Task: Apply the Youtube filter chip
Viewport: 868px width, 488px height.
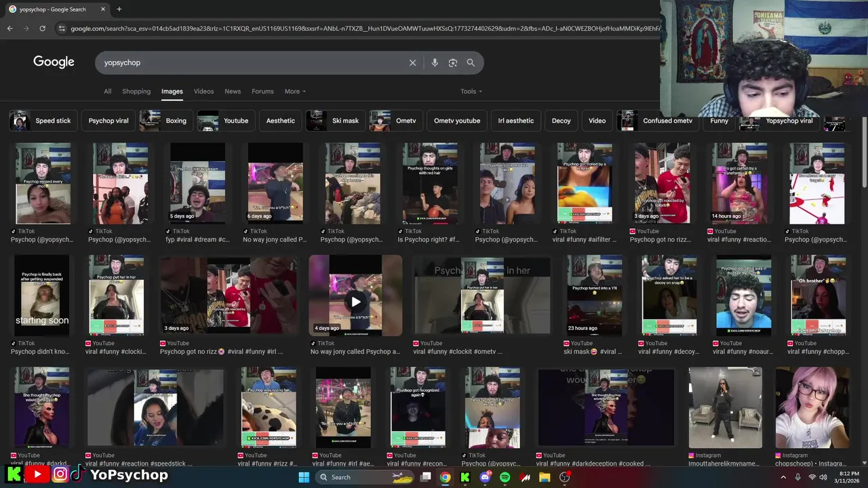Action: pyautogui.click(x=226, y=121)
